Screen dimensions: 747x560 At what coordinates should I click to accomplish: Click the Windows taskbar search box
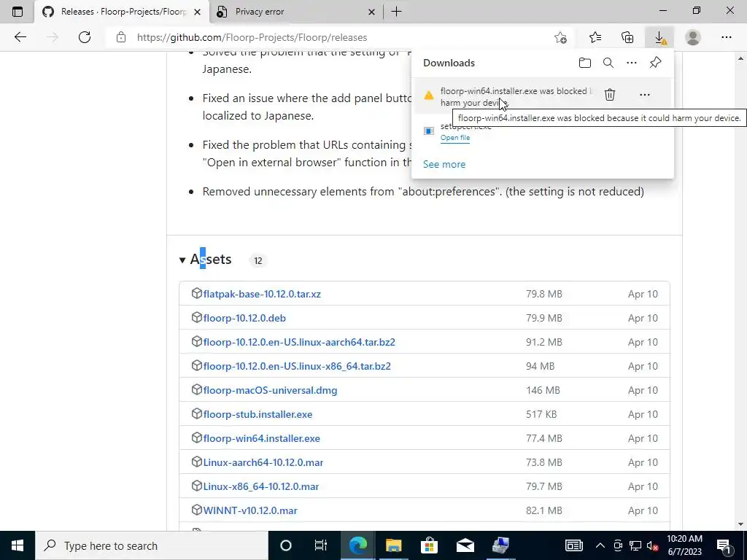click(152, 545)
